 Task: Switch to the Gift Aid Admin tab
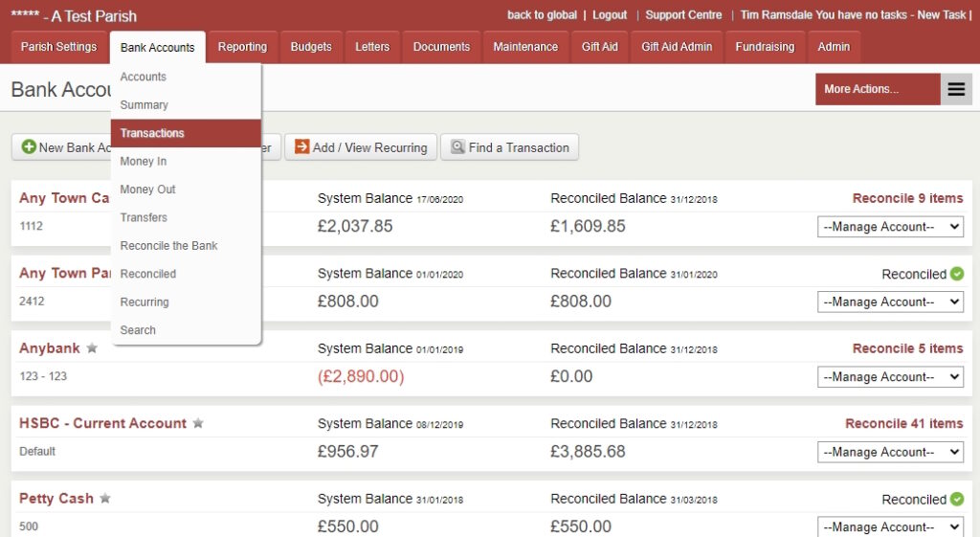pyautogui.click(x=676, y=47)
